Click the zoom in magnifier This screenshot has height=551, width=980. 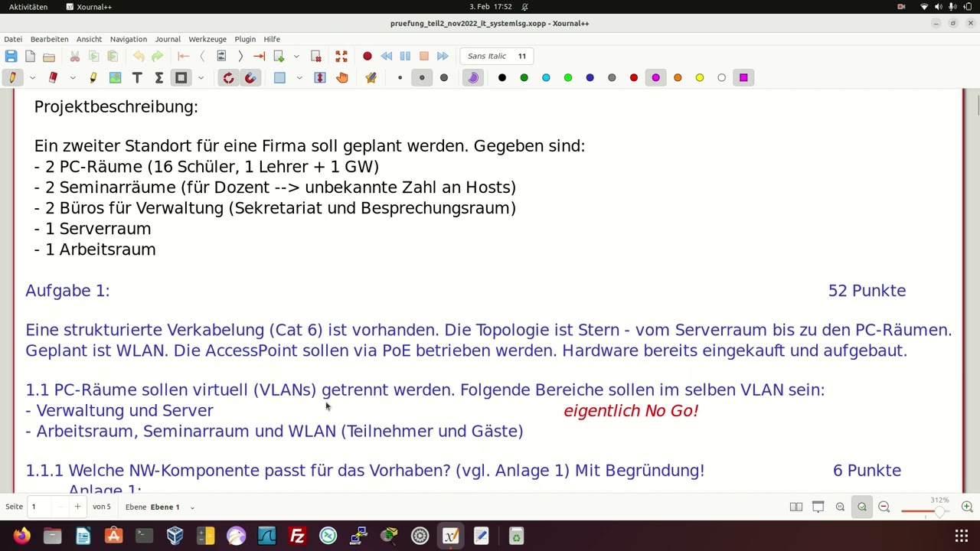coord(967,507)
